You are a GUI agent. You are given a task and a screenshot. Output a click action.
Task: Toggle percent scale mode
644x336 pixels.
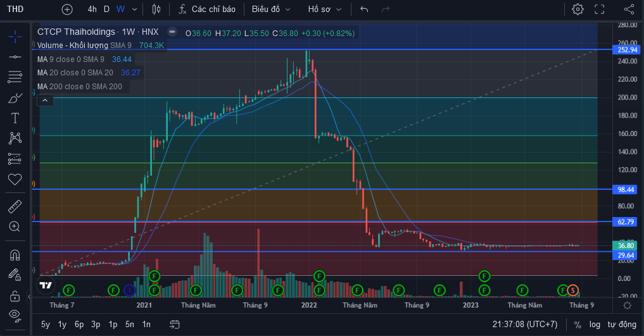[578, 325]
